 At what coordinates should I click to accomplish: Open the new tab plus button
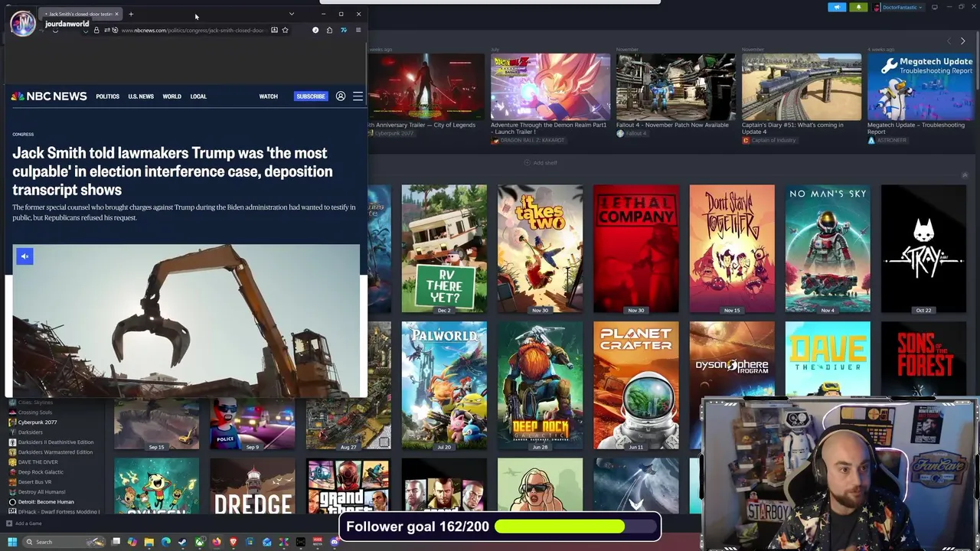coord(131,14)
